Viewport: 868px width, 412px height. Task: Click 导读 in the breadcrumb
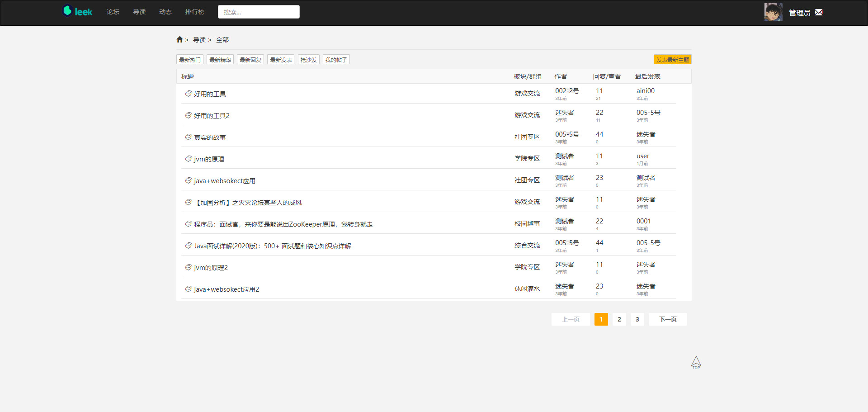coord(199,40)
